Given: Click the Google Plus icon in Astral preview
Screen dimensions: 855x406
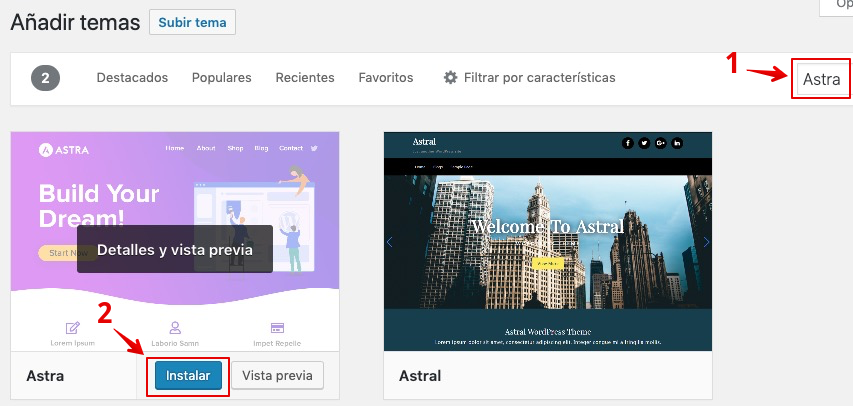Looking at the screenshot, I should coord(660,143).
